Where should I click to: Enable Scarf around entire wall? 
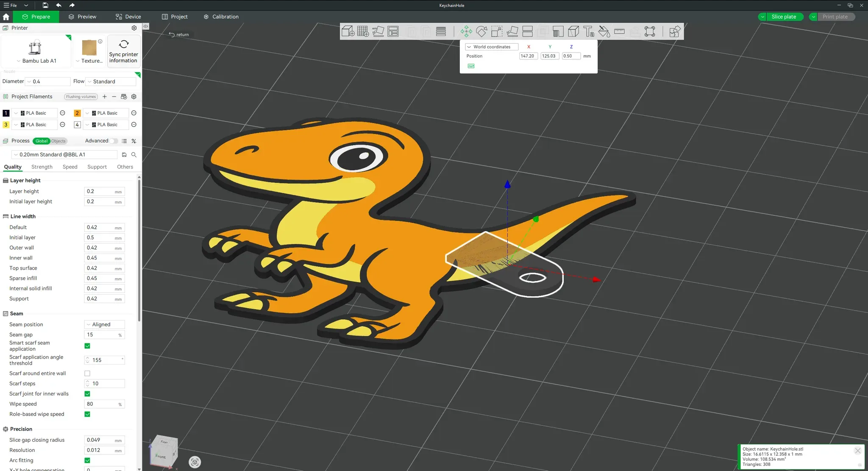pos(87,373)
